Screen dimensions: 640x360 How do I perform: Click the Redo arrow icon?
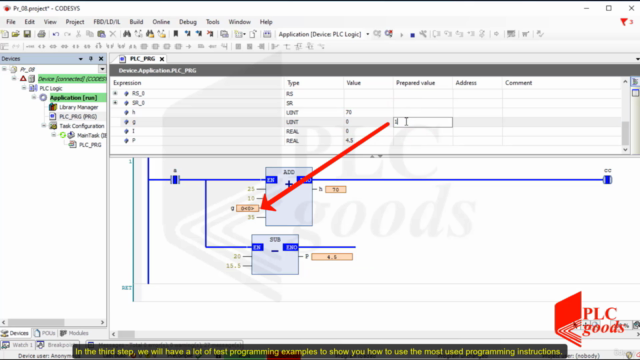coord(67,34)
